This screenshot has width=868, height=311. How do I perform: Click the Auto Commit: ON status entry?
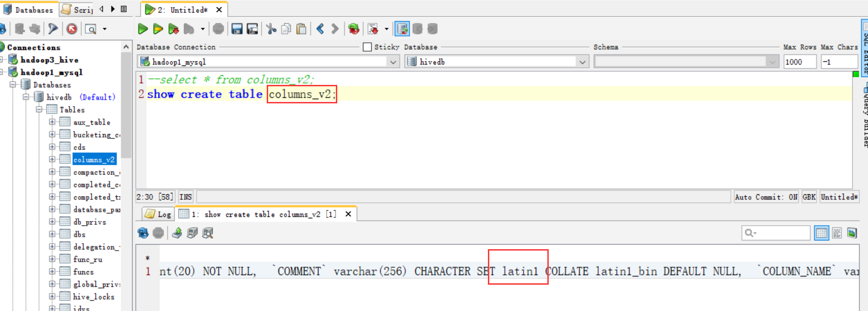(x=766, y=197)
